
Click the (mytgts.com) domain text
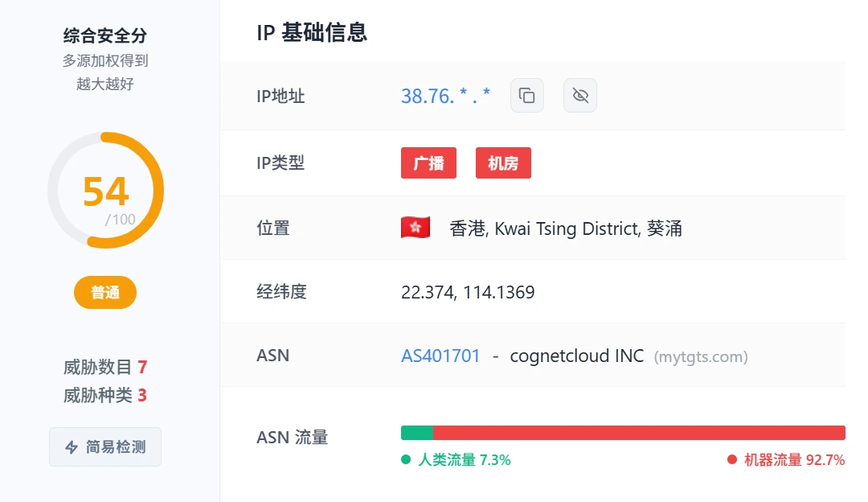[x=701, y=357]
